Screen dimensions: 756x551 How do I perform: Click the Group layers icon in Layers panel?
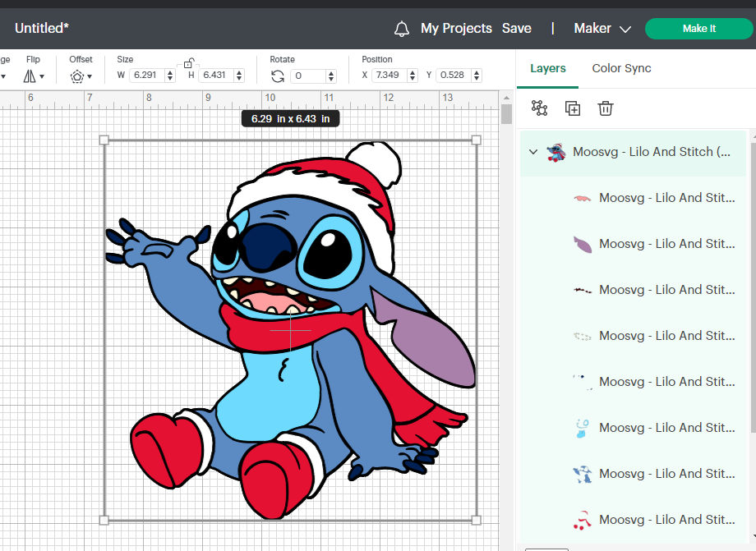pyautogui.click(x=539, y=108)
